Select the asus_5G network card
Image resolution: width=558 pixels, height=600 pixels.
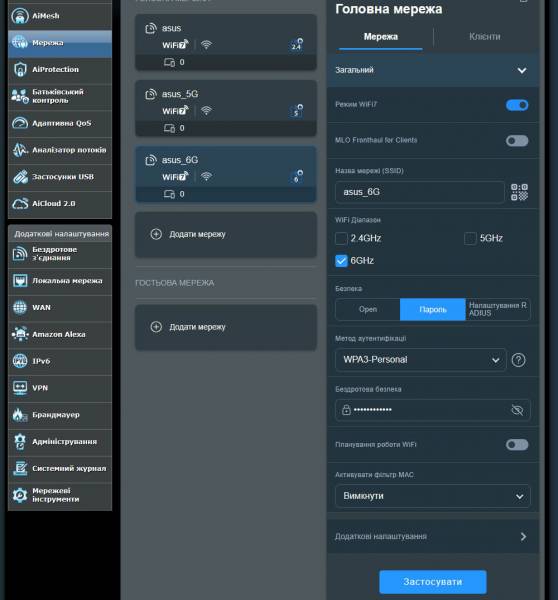(226, 109)
